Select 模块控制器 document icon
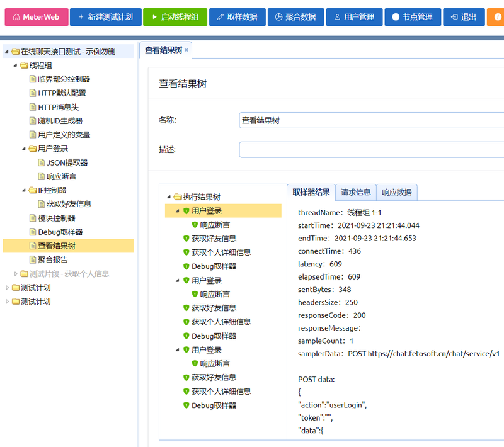 33,218
